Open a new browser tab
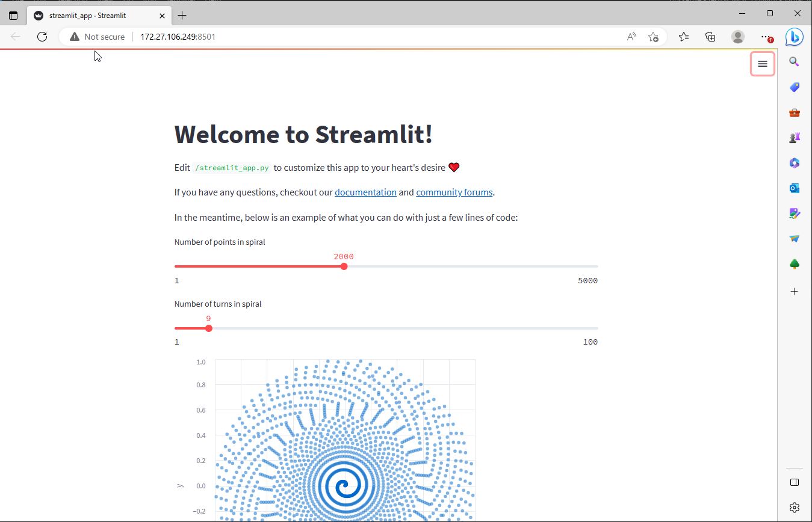The height and width of the screenshot is (522, 812). pos(182,16)
